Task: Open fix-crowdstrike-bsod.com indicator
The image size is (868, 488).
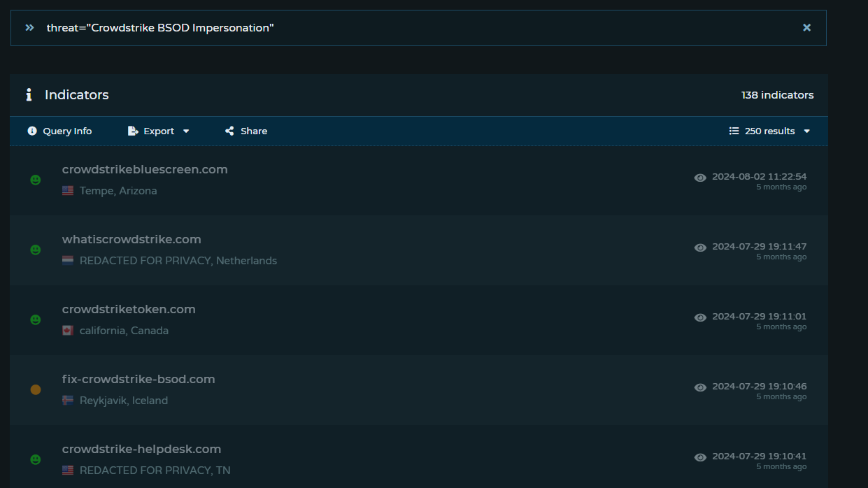Action: point(138,379)
